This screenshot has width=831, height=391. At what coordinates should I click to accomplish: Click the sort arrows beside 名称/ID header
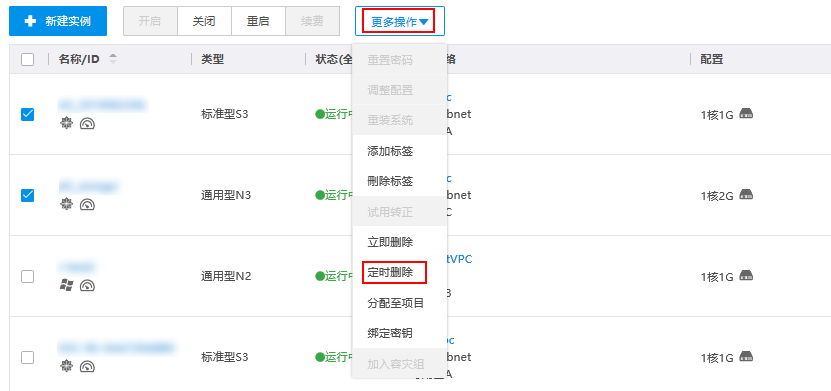[x=112, y=59]
